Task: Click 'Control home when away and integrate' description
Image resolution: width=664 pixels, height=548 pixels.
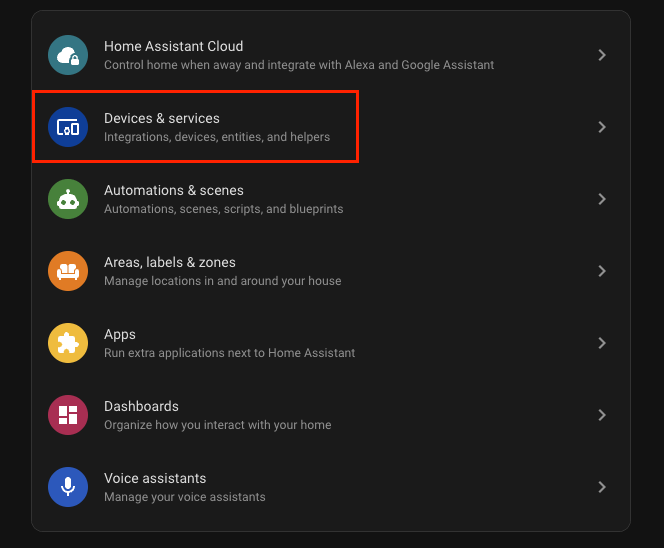Action: click(x=299, y=65)
